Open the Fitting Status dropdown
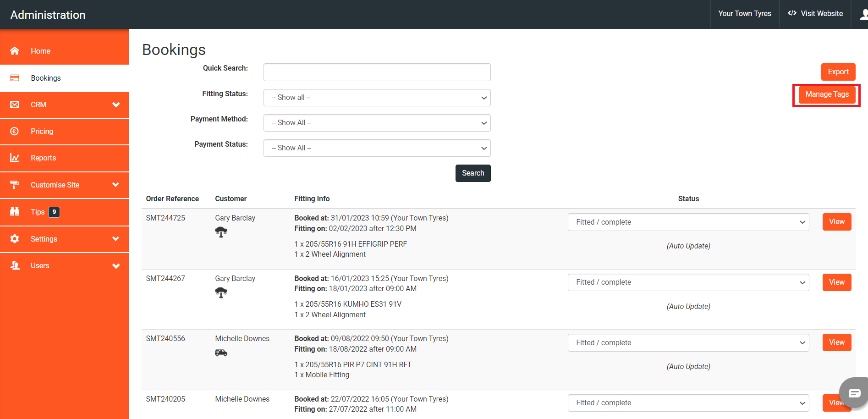Image resolution: width=868 pixels, height=419 pixels. [377, 98]
